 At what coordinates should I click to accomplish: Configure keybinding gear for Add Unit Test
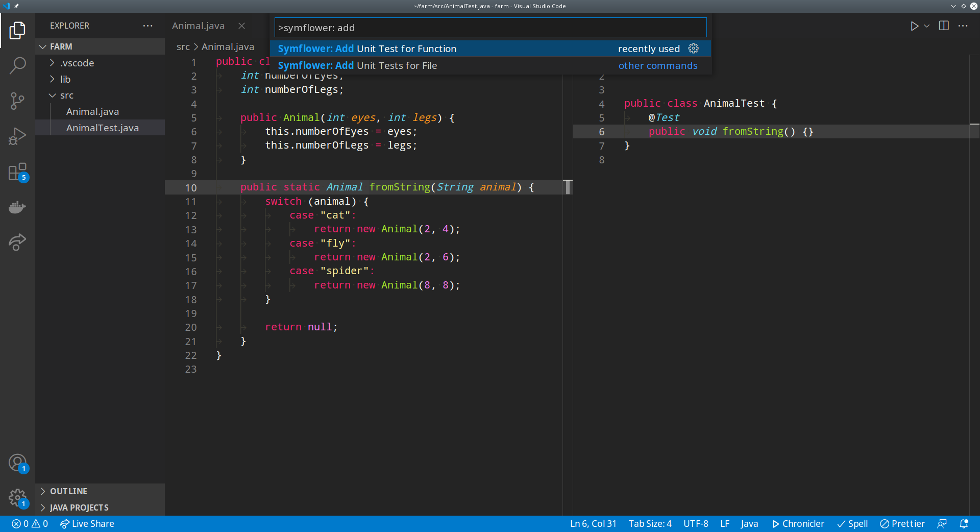pyautogui.click(x=693, y=49)
